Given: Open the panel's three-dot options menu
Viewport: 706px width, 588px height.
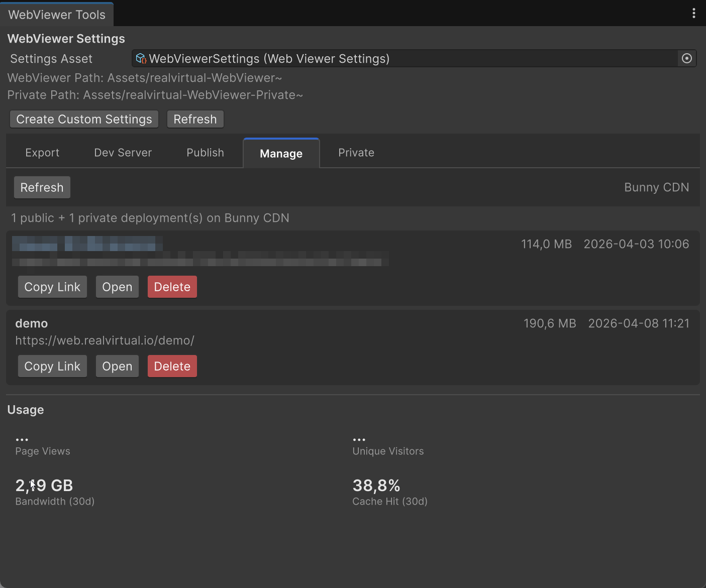Looking at the screenshot, I should click(693, 14).
